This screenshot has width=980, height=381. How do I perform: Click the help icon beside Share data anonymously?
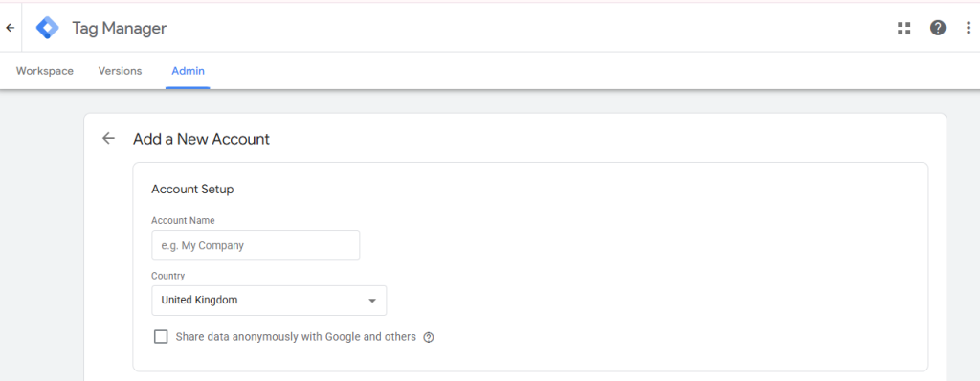point(429,337)
